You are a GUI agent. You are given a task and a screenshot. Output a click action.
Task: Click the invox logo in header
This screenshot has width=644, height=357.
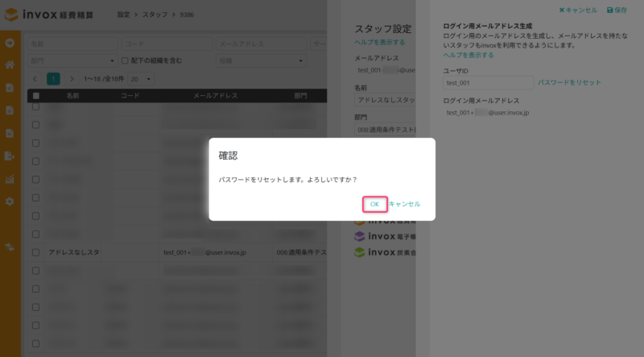click(x=49, y=15)
